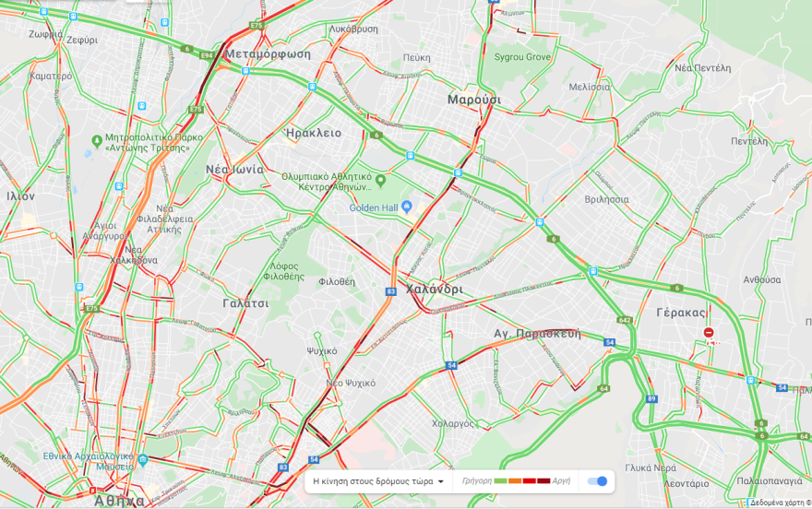812x509 pixels.
Task: Click the metro station icon beside Μεταμόρφωση
Action: coord(245,71)
